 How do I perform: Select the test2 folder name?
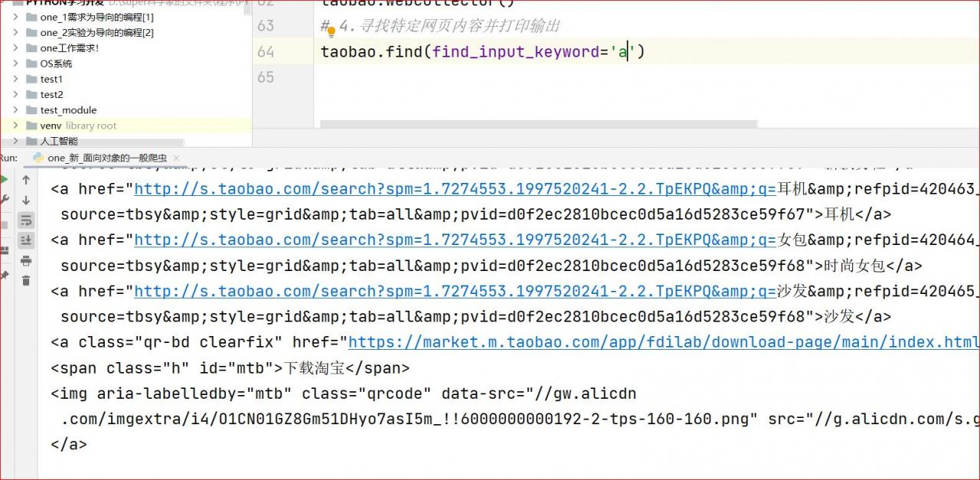coord(51,94)
